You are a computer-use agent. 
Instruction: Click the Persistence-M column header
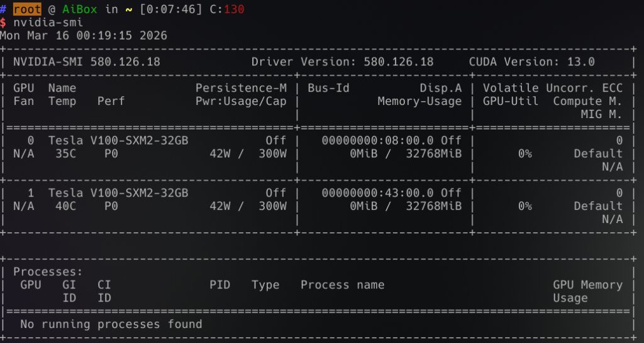241,88
